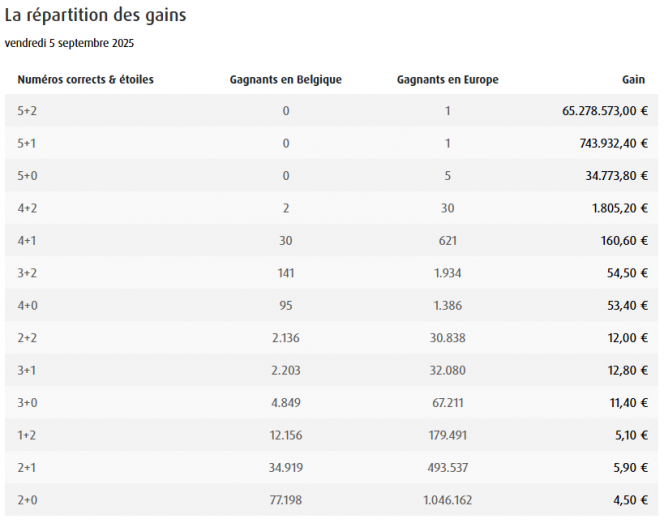Click the 2+0 gain 4,50 €

[629, 501]
